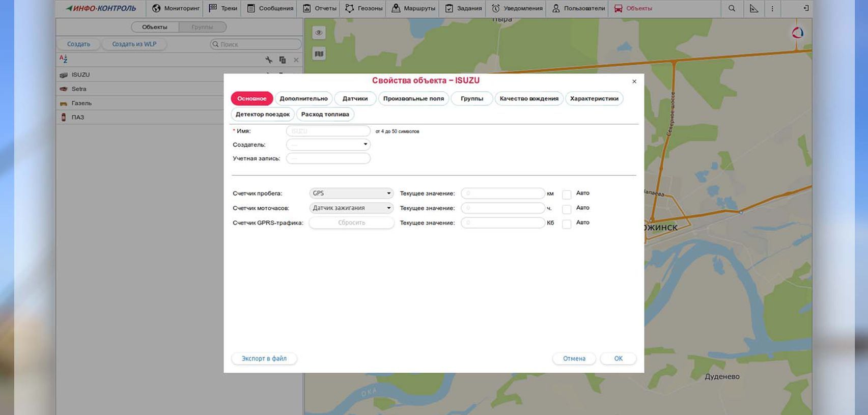Click the Создать button
This screenshot has height=415, width=868.
(78, 44)
